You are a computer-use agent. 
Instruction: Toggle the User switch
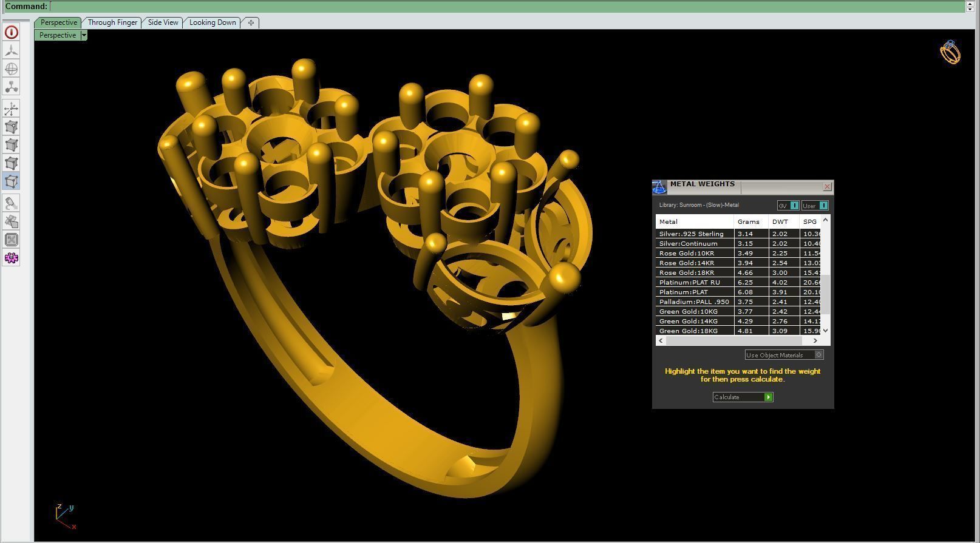click(x=815, y=206)
